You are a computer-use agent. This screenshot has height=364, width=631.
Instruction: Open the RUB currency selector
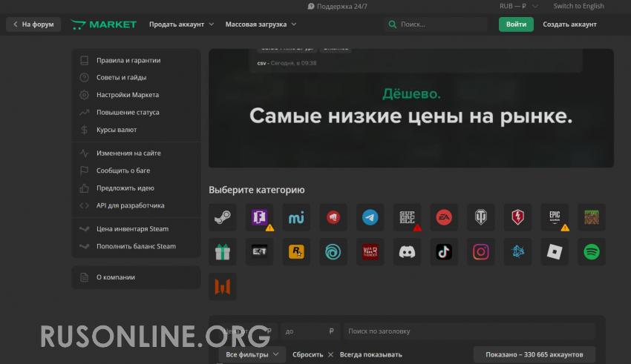[x=518, y=6]
